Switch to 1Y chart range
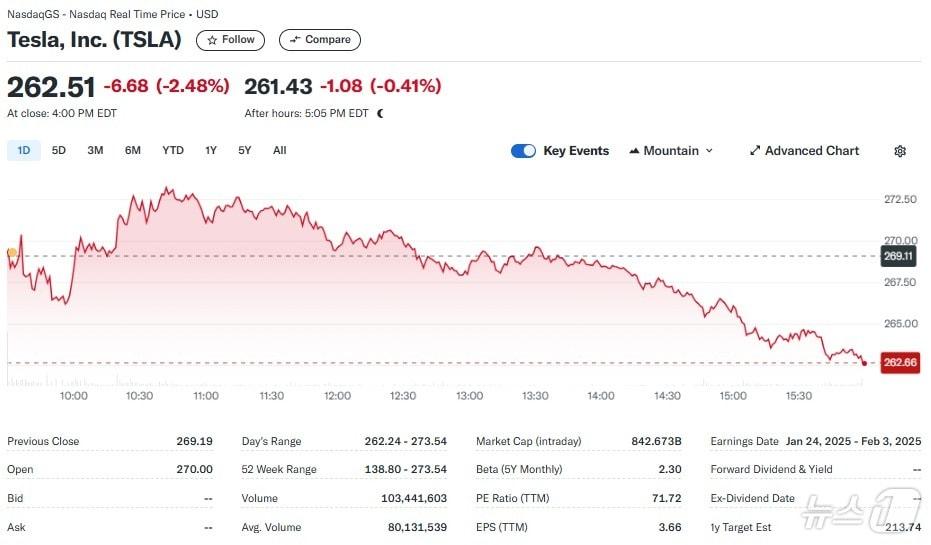931x545 pixels. point(211,151)
